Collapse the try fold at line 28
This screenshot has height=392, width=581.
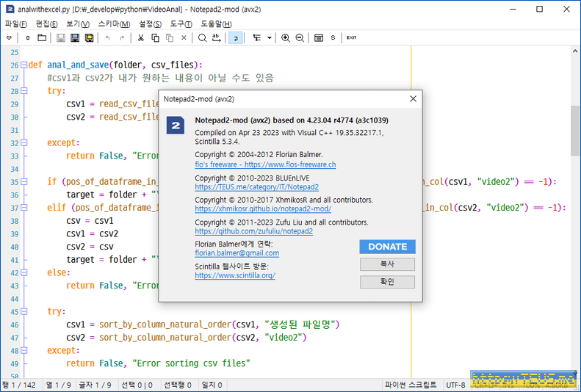pyautogui.click(x=24, y=91)
